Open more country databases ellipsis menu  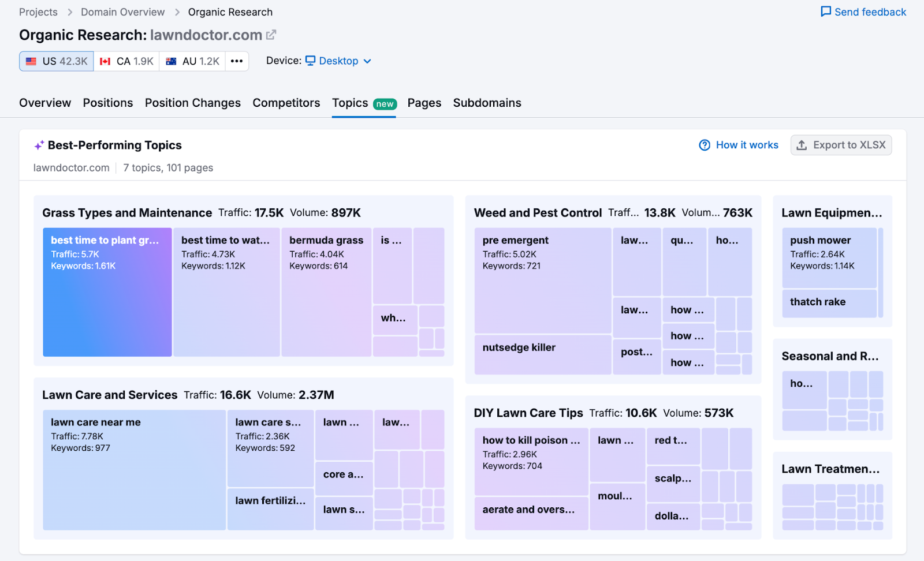click(237, 61)
